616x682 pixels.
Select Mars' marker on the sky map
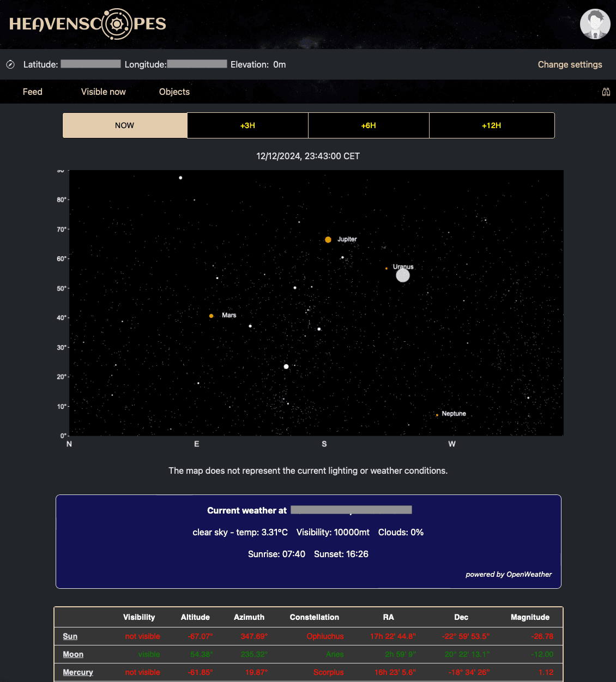tap(211, 316)
